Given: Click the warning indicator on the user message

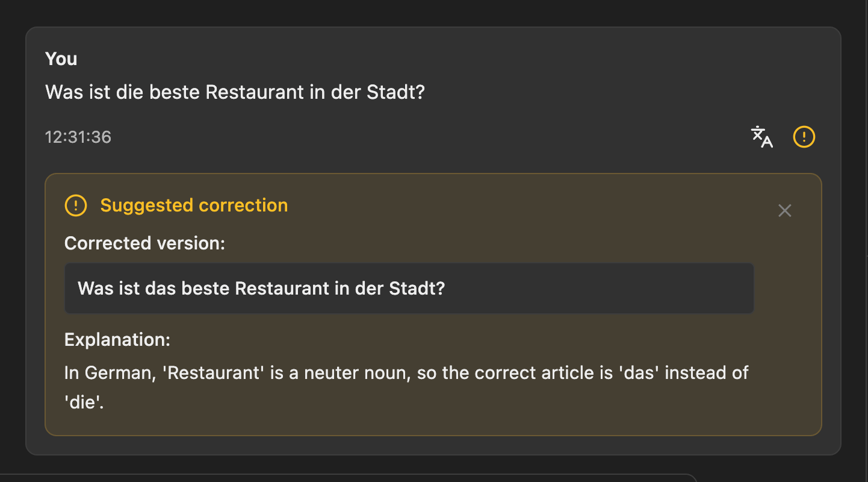Looking at the screenshot, I should [804, 137].
